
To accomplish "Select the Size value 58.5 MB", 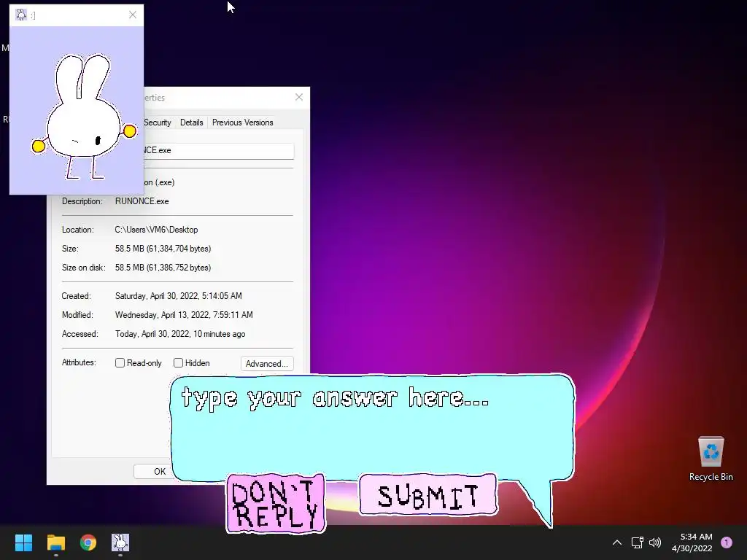I will pos(163,249).
